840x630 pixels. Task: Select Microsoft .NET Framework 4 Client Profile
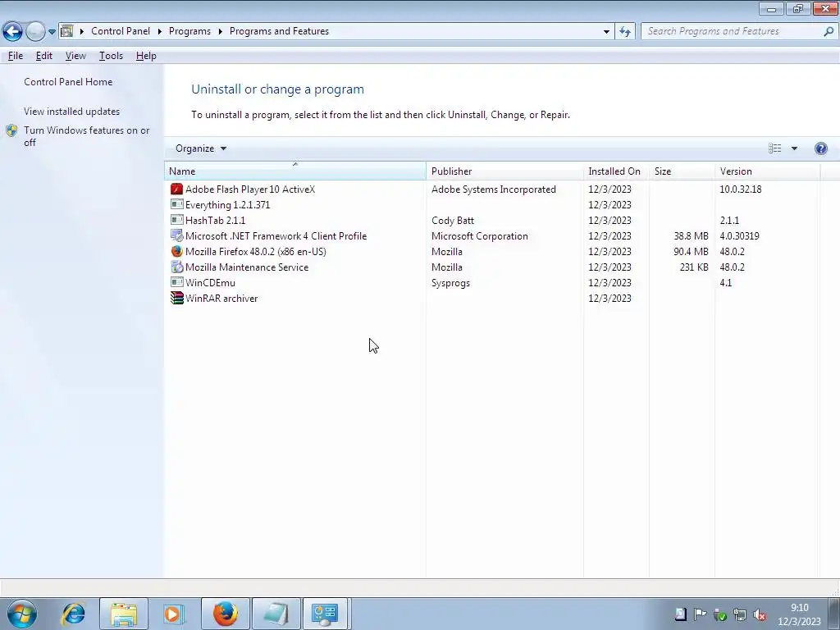[276, 235]
